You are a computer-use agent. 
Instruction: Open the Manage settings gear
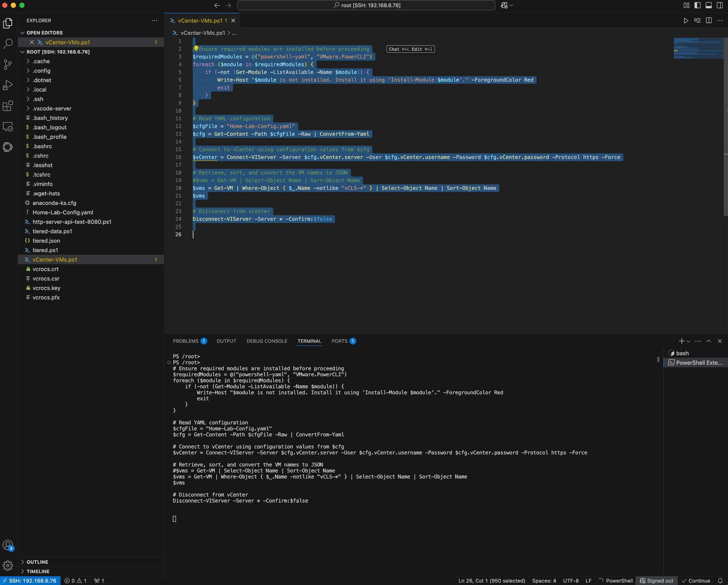point(8,565)
